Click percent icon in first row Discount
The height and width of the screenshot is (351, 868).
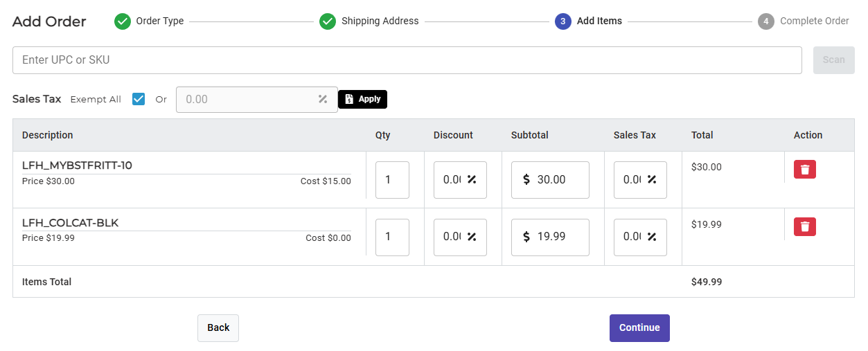pos(472,179)
